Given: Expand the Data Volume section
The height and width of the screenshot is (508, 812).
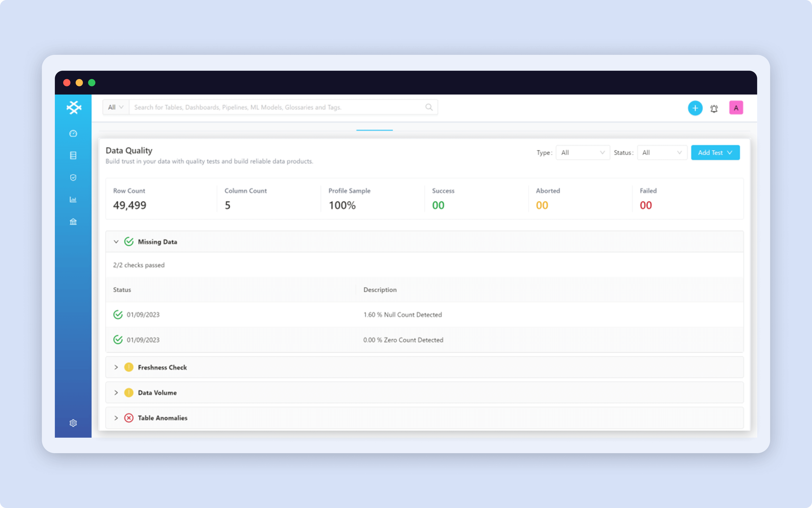Looking at the screenshot, I should [x=116, y=392].
